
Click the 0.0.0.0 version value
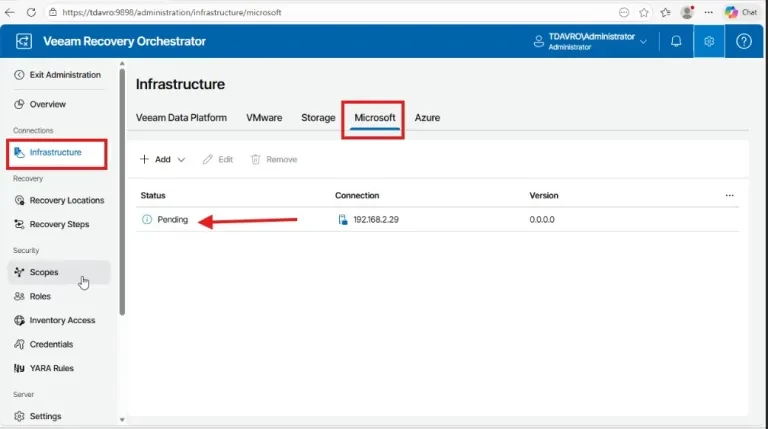pyautogui.click(x=542, y=220)
